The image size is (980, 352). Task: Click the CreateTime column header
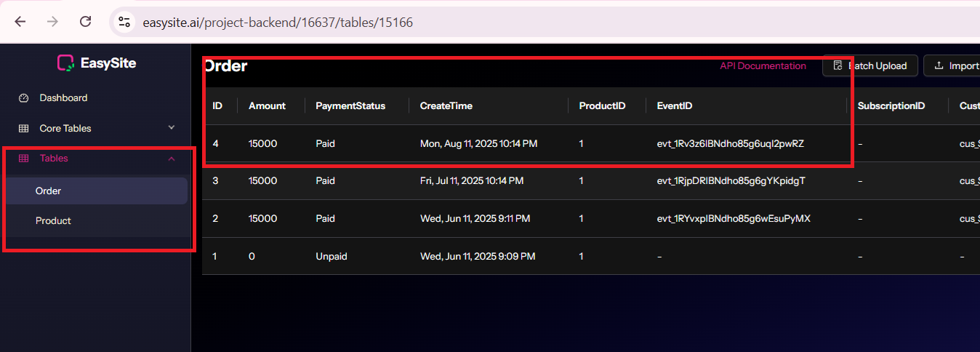(x=446, y=105)
